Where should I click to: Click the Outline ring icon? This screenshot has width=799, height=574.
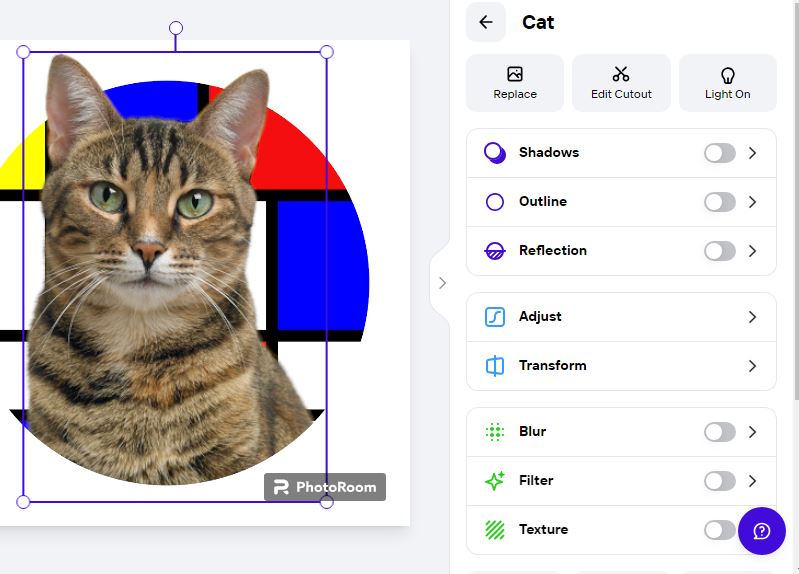(495, 202)
